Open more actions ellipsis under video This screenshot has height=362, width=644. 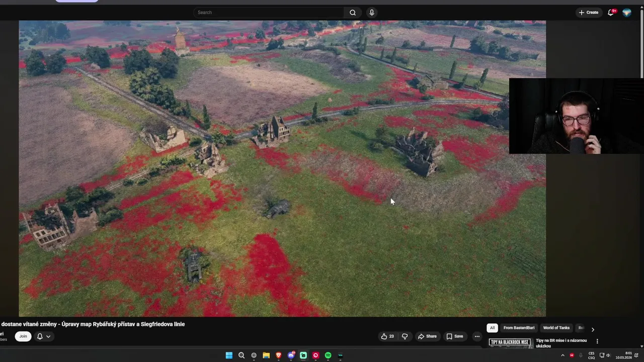click(477, 336)
